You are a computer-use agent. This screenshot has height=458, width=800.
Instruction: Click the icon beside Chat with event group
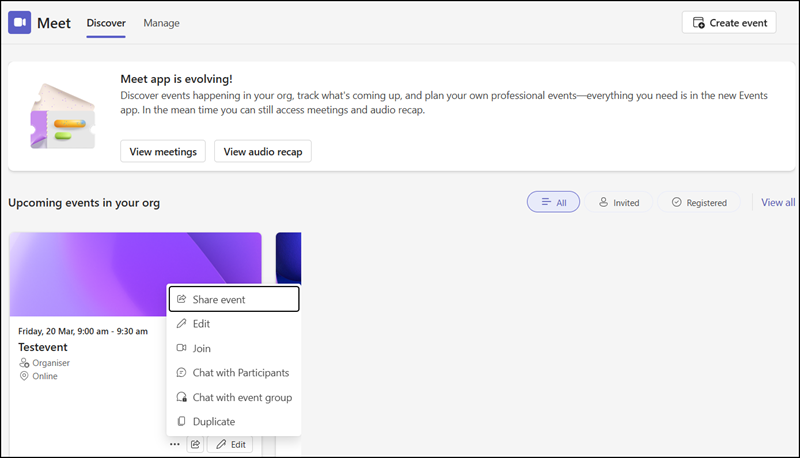(x=181, y=397)
